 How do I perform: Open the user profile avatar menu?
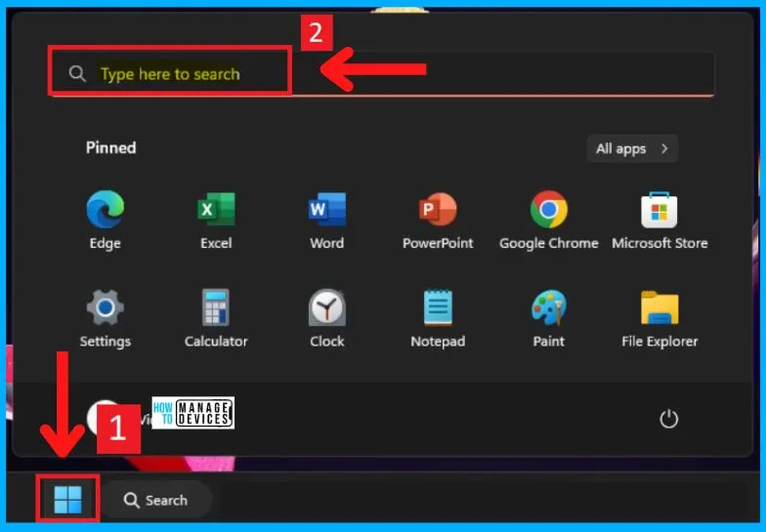pyautogui.click(x=105, y=418)
